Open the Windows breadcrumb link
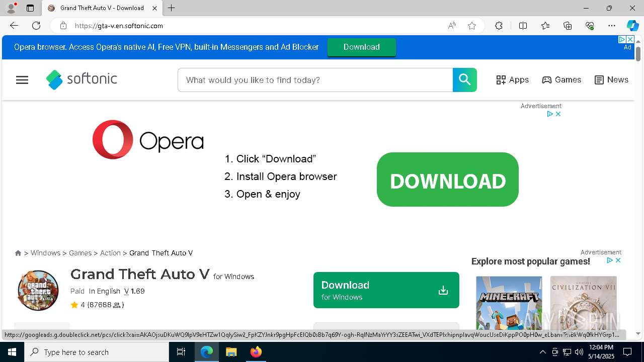This screenshot has width=644, height=362. pos(45,253)
